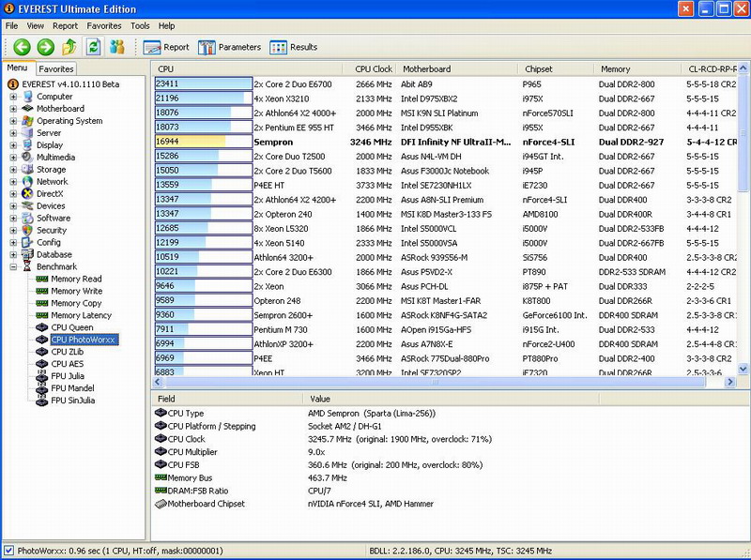Expand the Display tree node
The image size is (751, 560).
point(13,145)
